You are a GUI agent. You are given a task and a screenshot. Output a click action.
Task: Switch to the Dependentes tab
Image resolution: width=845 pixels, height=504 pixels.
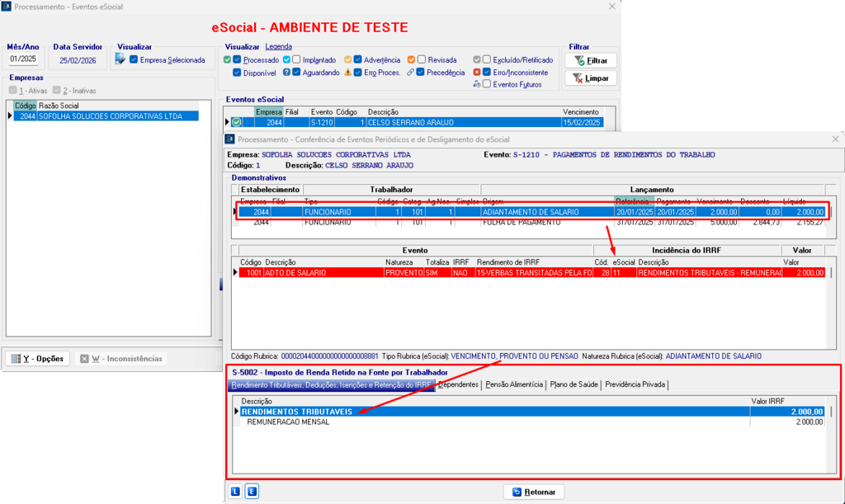458,384
